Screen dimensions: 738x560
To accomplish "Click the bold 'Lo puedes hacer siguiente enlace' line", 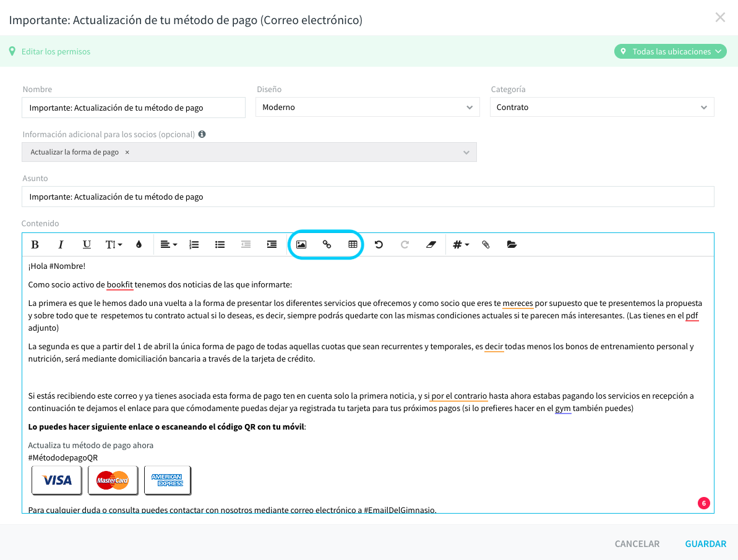I will [167, 427].
